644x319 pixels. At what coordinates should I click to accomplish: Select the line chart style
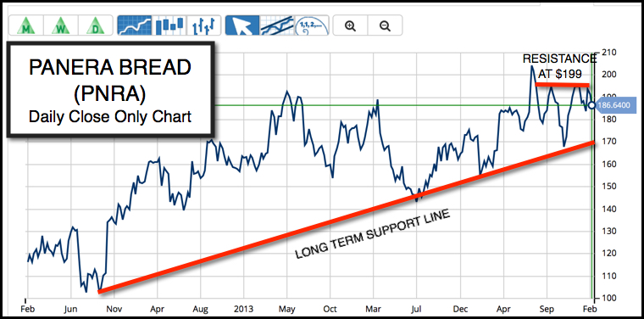tap(134, 25)
